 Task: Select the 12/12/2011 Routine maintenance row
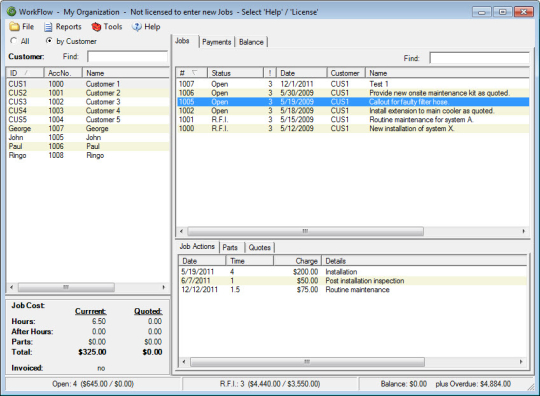click(x=353, y=290)
